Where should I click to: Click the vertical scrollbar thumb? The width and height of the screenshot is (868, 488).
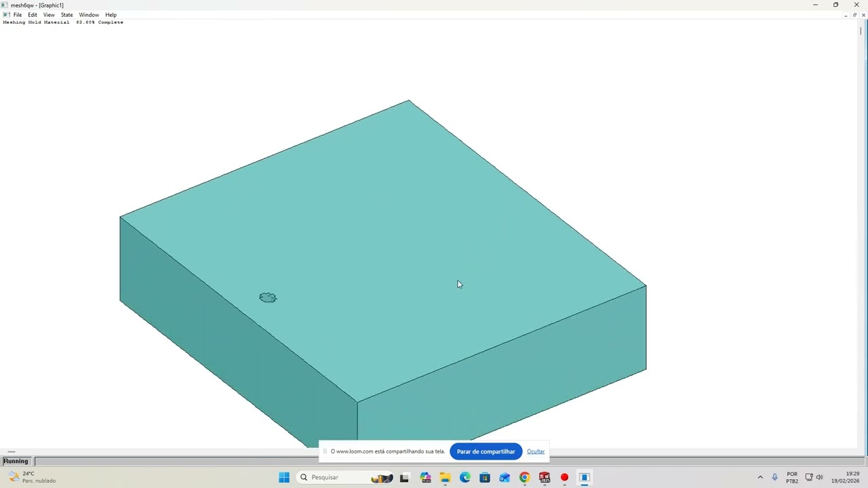[861, 30]
